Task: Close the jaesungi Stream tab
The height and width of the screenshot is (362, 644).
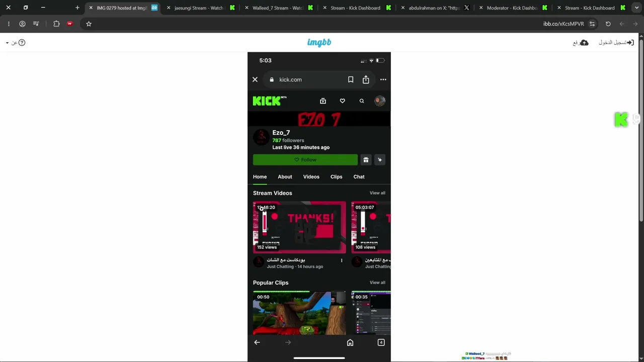Action: pyautogui.click(x=169, y=8)
